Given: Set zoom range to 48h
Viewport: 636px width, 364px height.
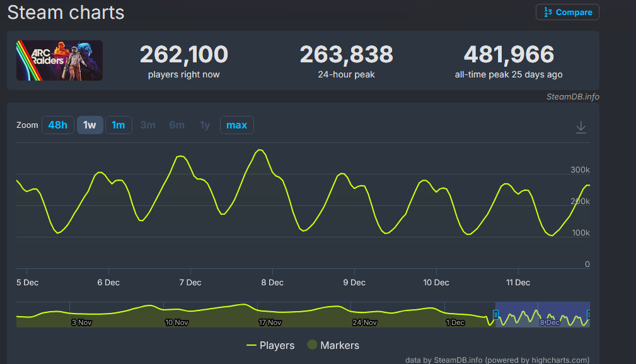Looking at the screenshot, I should click(x=57, y=125).
